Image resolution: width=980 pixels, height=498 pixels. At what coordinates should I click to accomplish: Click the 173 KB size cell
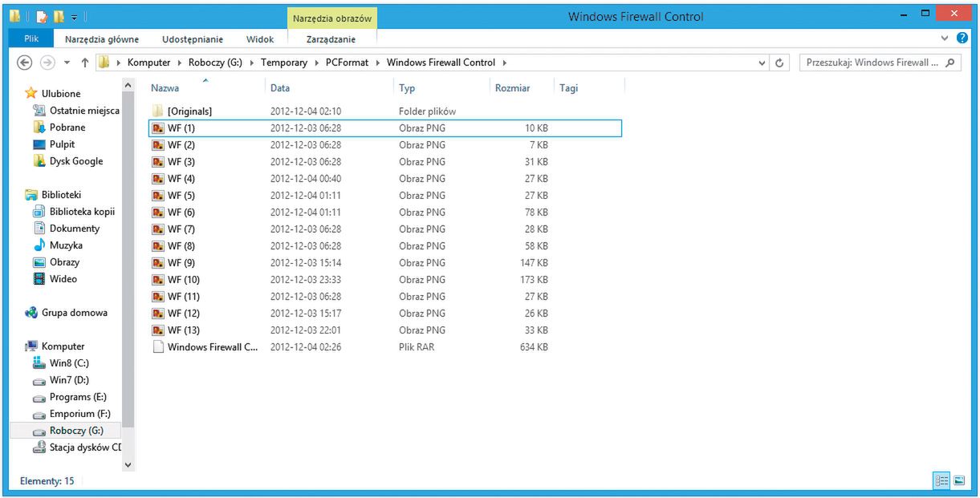point(534,280)
